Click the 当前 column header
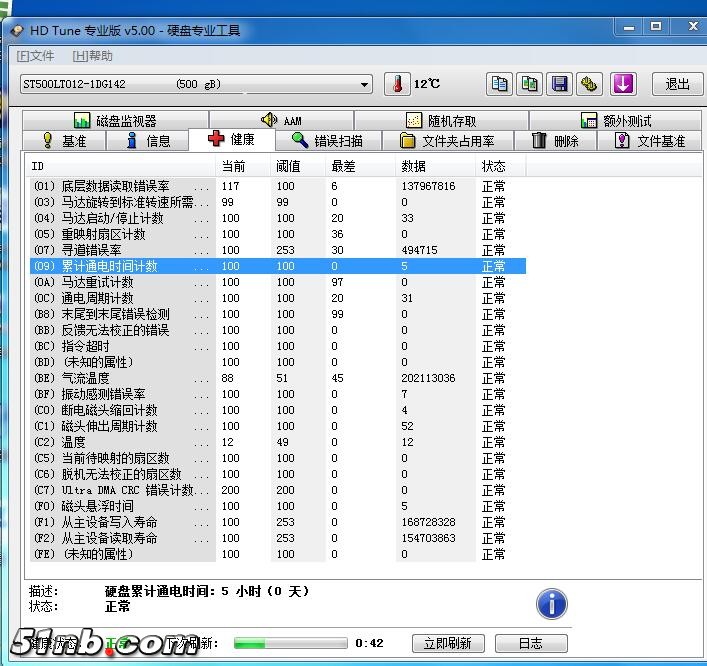The image size is (707, 666). coord(243,166)
